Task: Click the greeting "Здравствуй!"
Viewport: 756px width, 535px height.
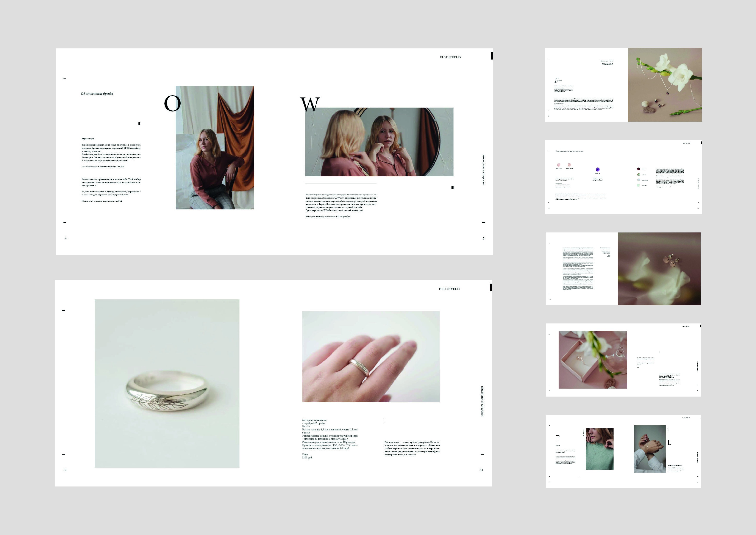Action: click(x=88, y=139)
